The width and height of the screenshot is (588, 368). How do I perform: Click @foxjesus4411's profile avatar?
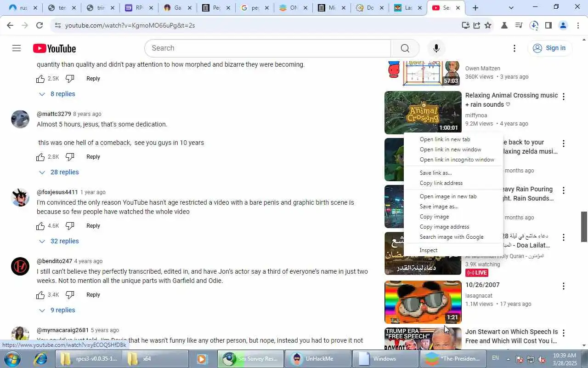pyautogui.click(x=20, y=197)
